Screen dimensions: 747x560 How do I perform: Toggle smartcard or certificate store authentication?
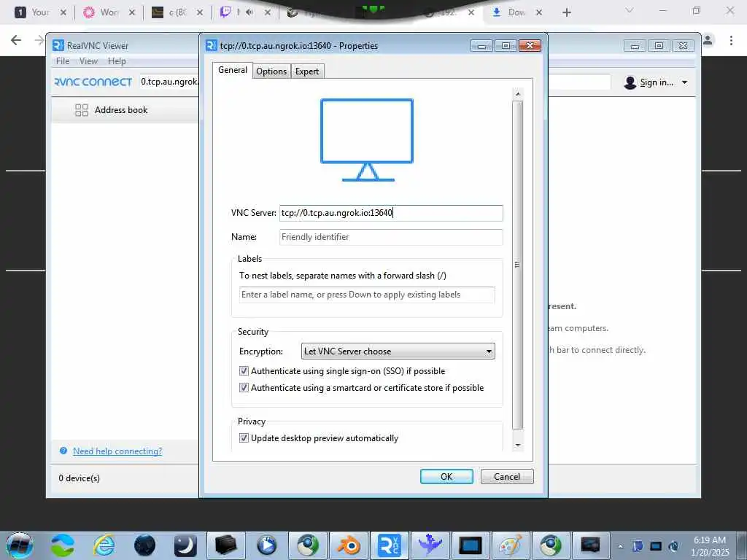(x=244, y=388)
